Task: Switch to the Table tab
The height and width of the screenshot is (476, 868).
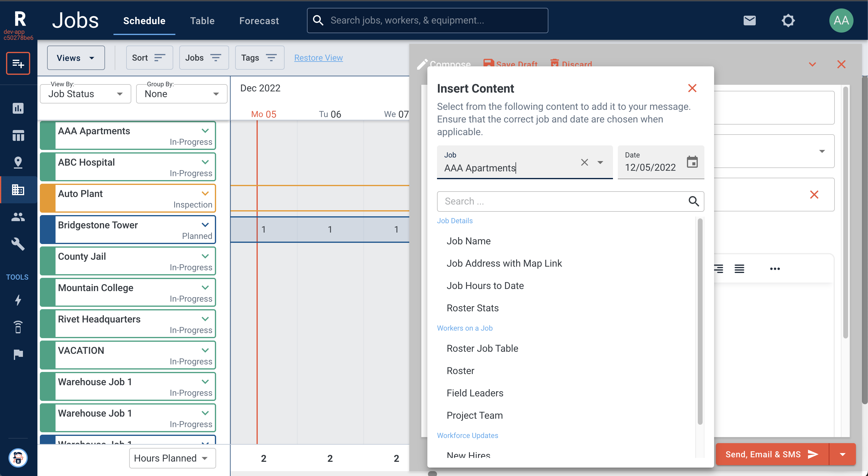Action: click(202, 21)
